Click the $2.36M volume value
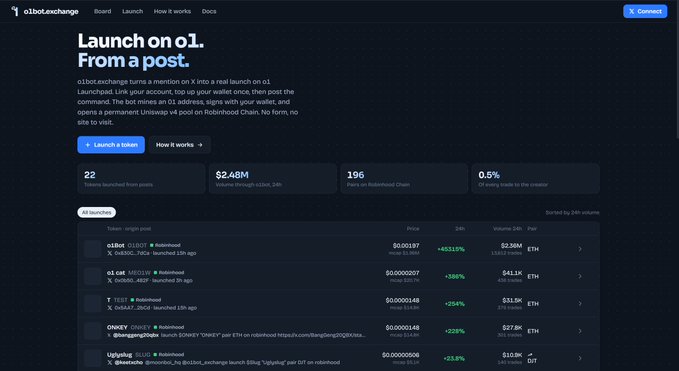Image resolution: width=679 pixels, height=371 pixels. tap(511, 245)
